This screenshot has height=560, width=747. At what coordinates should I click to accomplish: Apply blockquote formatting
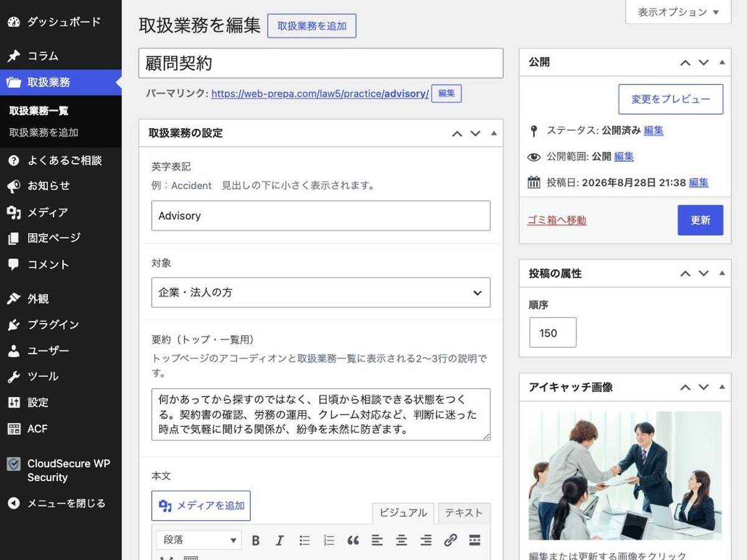click(353, 540)
